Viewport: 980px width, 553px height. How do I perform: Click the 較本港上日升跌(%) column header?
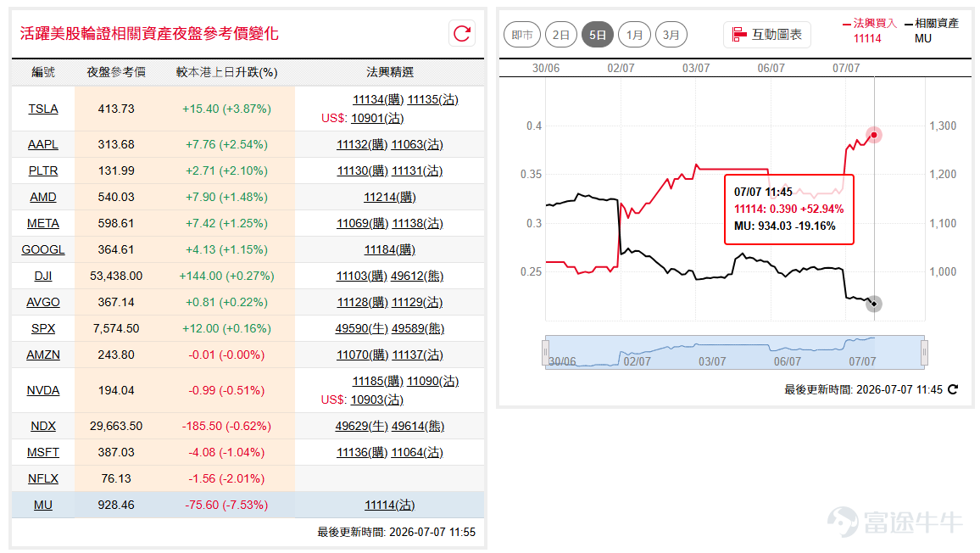coord(227,73)
